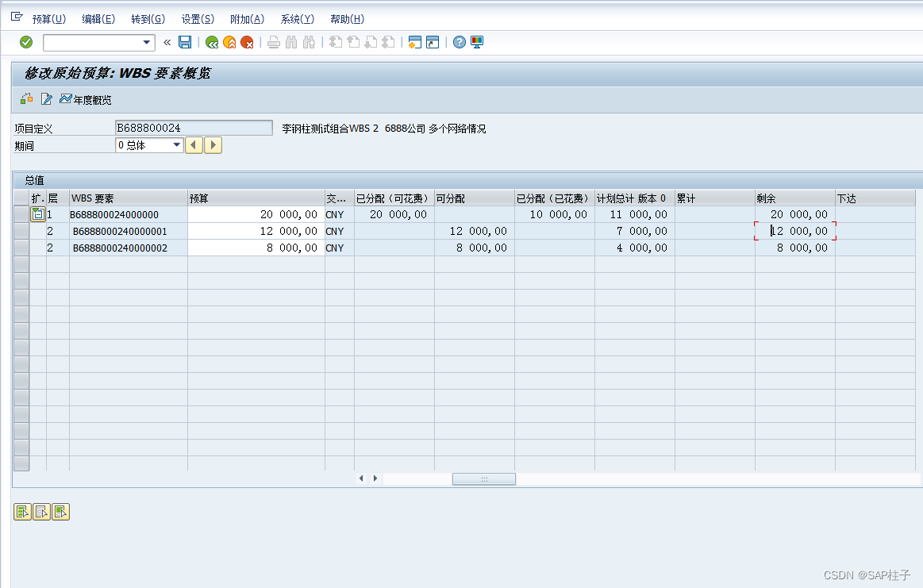Click the hierarchy structure icon in the application toolbar
The width and height of the screenshot is (923, 588).
[26, 99]
